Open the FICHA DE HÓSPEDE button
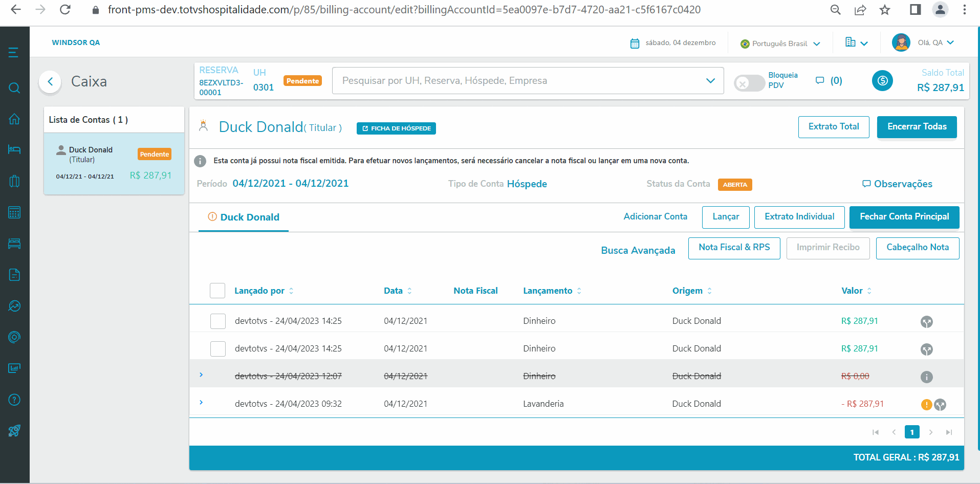 [396, 128]
